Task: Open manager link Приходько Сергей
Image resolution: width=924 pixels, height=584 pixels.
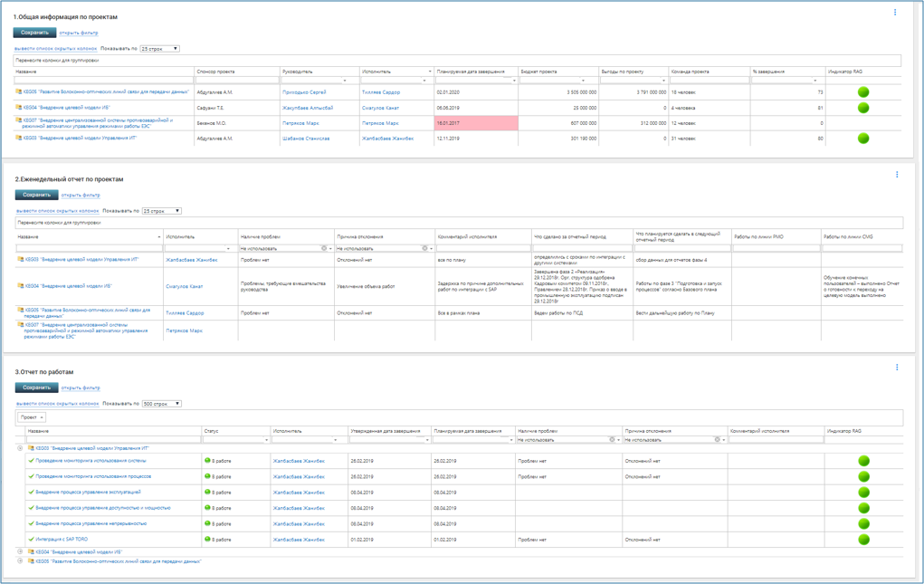Action: (304, 92)
